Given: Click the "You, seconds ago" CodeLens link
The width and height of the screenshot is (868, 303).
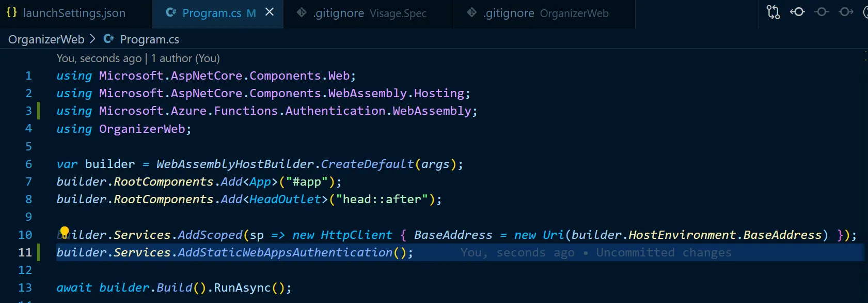Looking at the screenshot, I should [99, 58].
